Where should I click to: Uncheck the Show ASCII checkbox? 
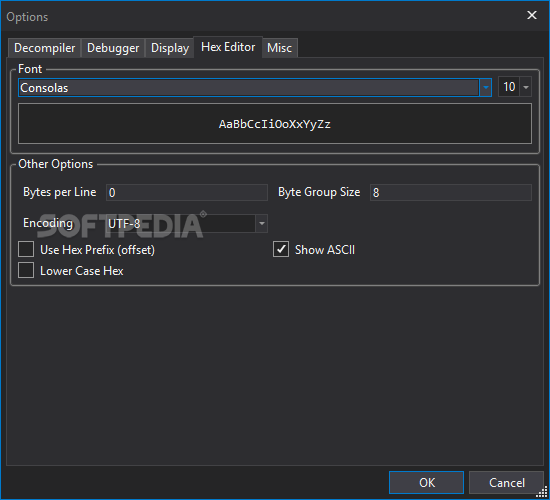click(281, 249)
